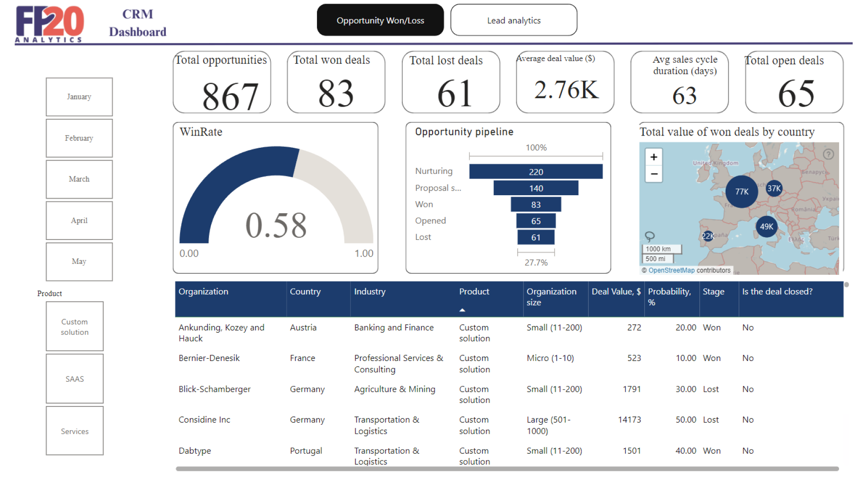Filter by April
Screen dimensions: 868x488
click(79, 221)
